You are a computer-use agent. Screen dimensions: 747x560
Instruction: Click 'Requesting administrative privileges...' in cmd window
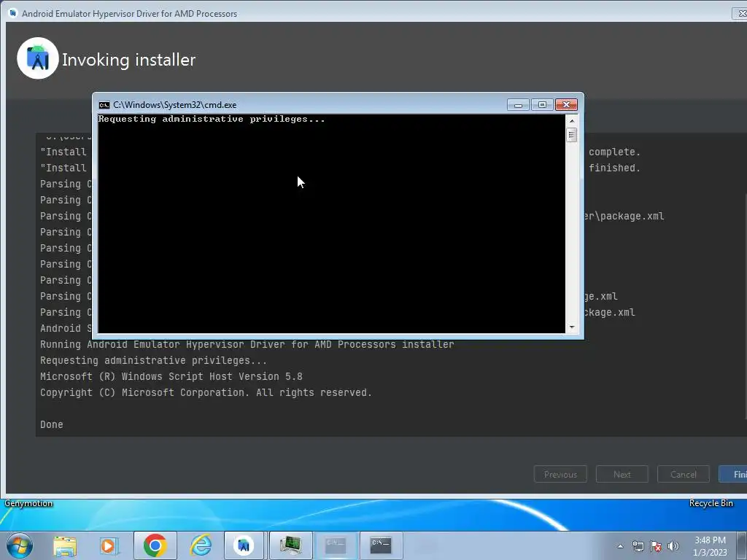coord(212,119)
